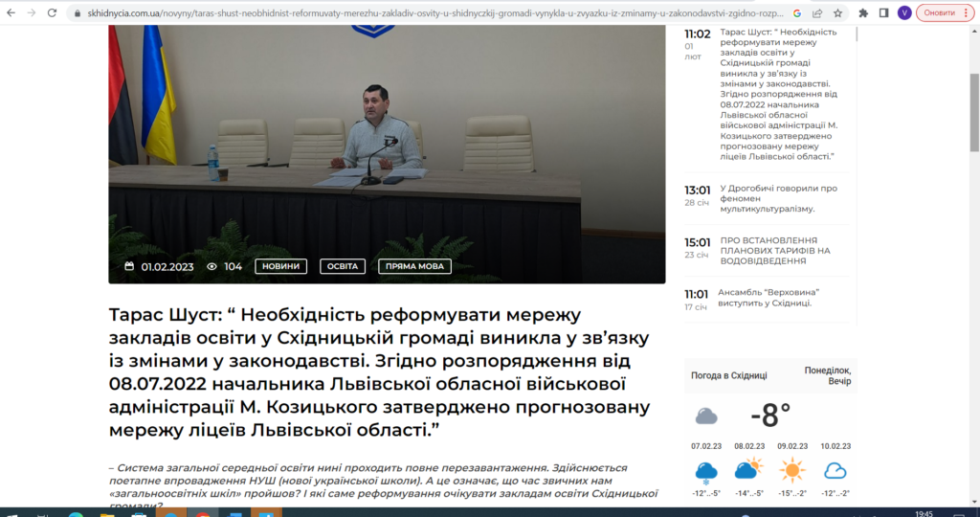Click the news sidebar scrollbar
The image size is (980, 517).
pyautogui.click(x=857, y=34)
